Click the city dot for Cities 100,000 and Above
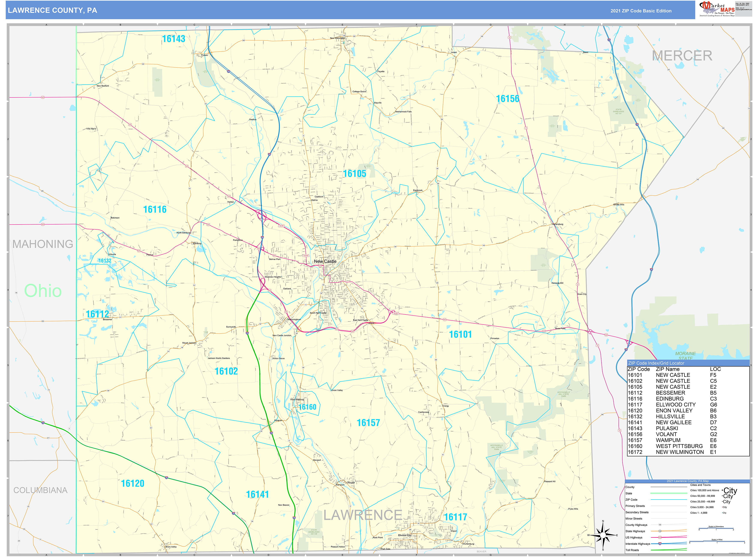The width and height of the screenshot is (756, 557). 723,490
